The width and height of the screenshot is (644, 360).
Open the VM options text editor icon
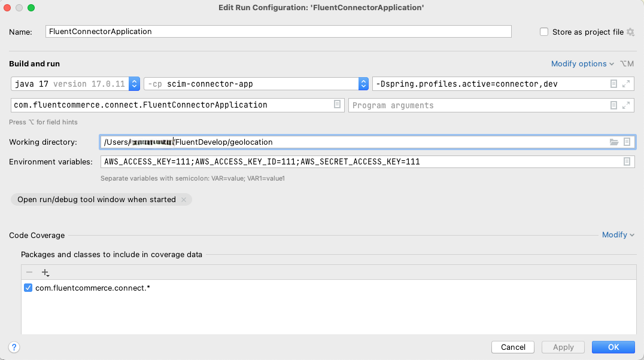pyautogui.click(x=613, y=84)
